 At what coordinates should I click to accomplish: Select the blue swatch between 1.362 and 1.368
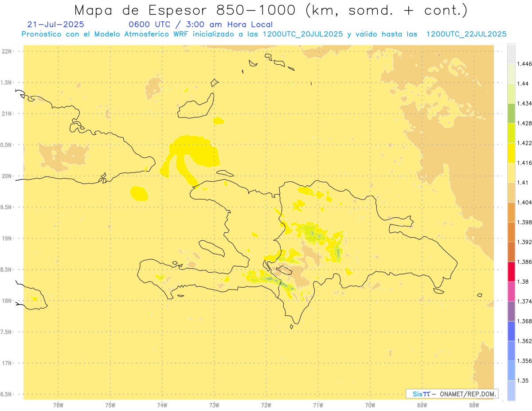click(511, 331)
